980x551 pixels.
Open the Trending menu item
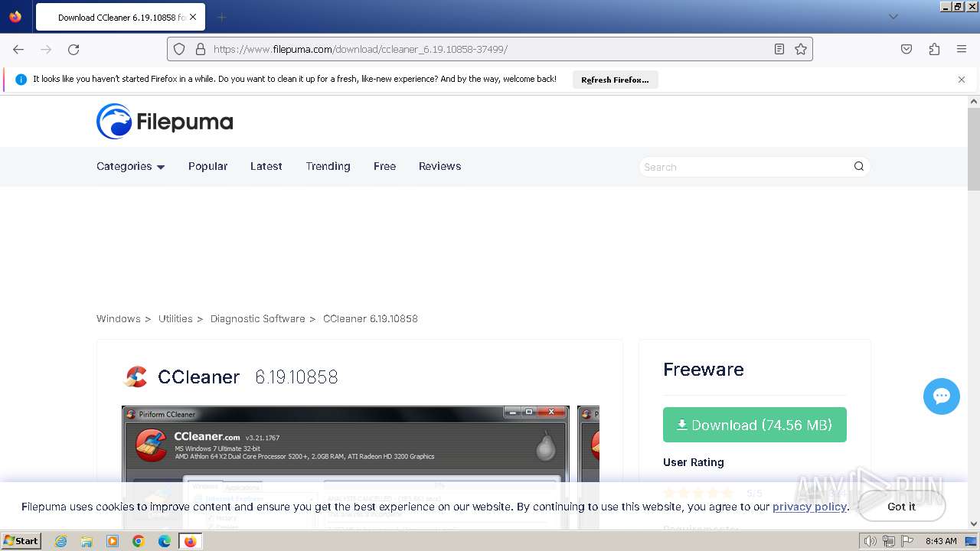[328, 166]
